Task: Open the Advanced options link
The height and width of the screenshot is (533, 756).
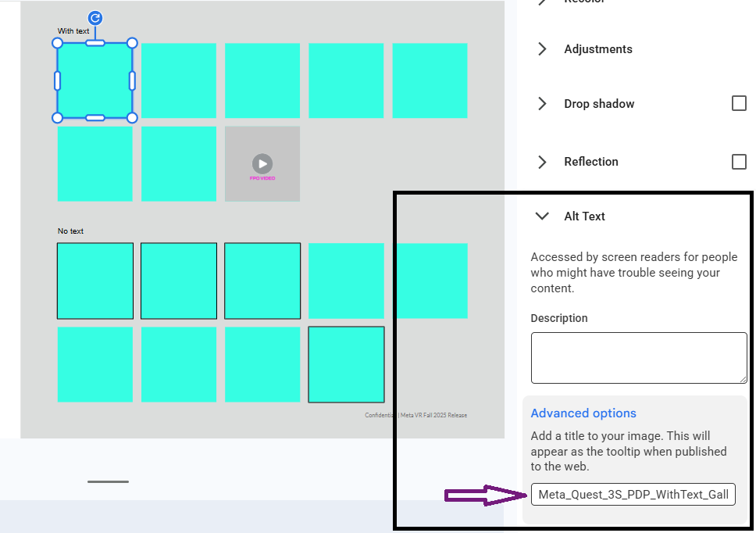Action: [x=583, y=413]
